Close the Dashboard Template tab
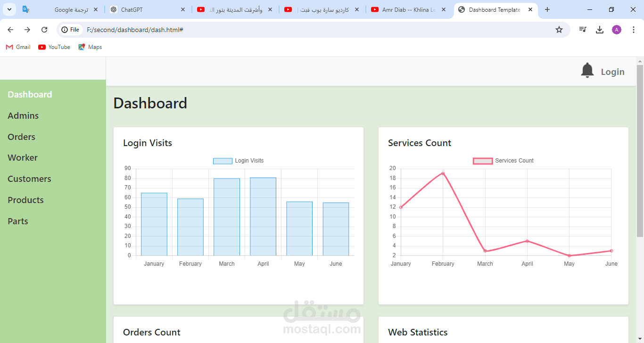Screen dimensions: 644x343 click(x=530, y=9)
